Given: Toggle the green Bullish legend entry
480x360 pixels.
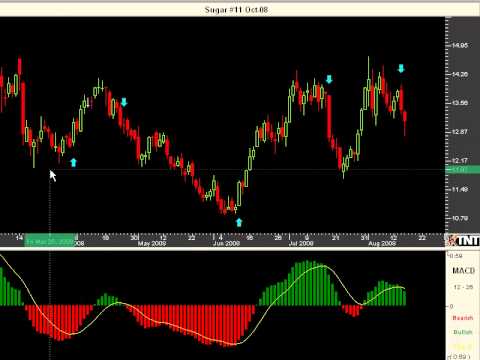Looking at the screenshot, I should coord(463,332).
